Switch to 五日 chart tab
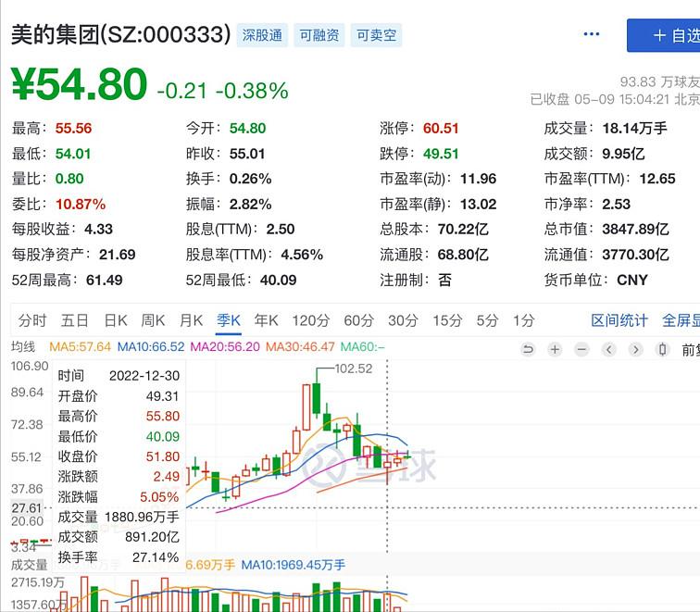Image resolution: width=700 pixels, height=612 pixels. click(x=74, y=320)
